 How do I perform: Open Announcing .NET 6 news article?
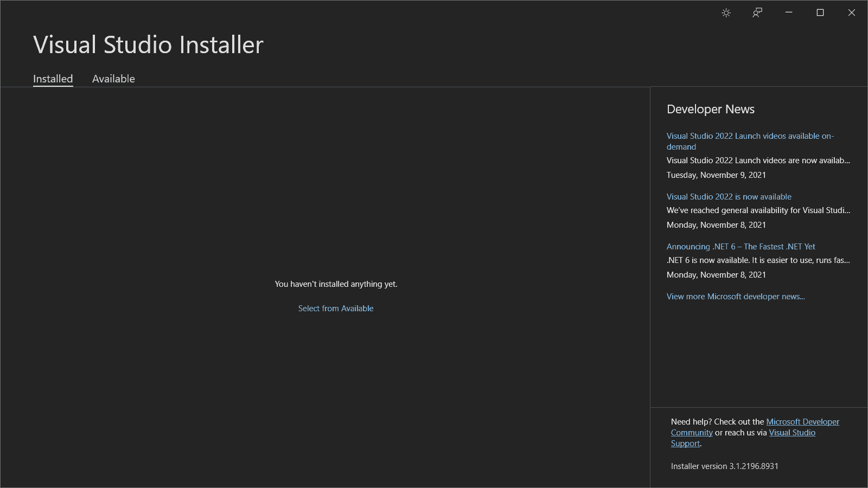pos(741,247)
